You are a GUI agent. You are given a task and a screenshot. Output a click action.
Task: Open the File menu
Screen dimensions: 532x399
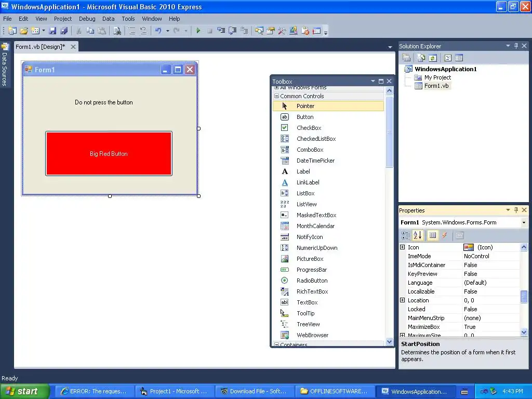7,19
